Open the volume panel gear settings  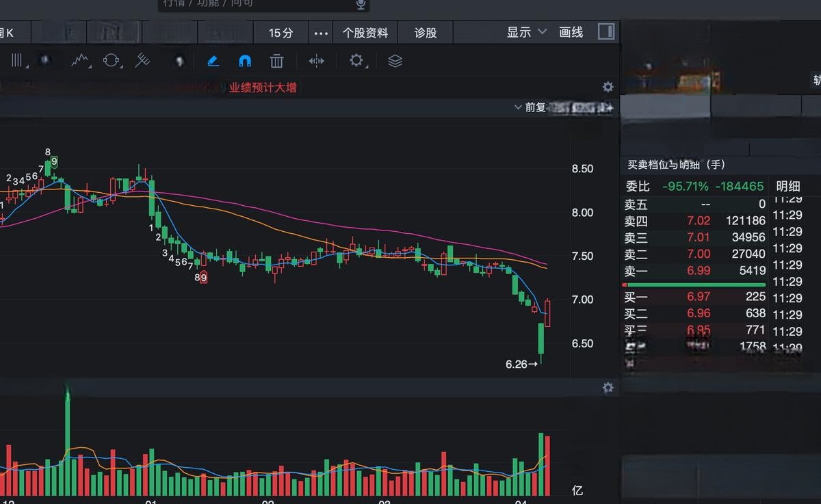608,388
